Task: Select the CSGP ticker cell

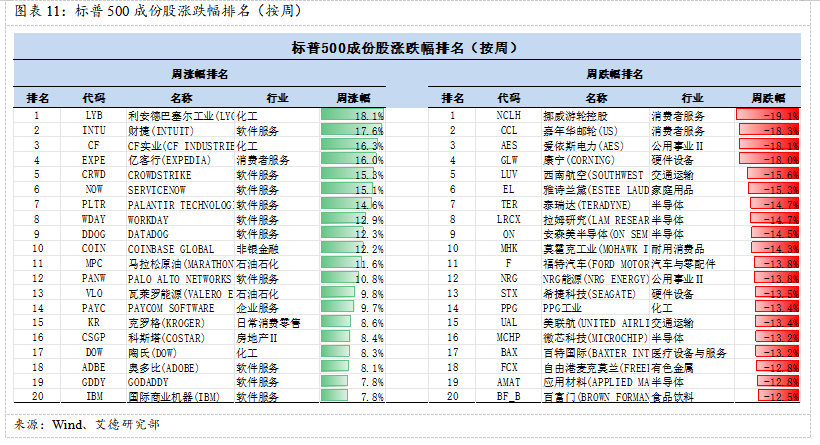Action: coord(94,338)
